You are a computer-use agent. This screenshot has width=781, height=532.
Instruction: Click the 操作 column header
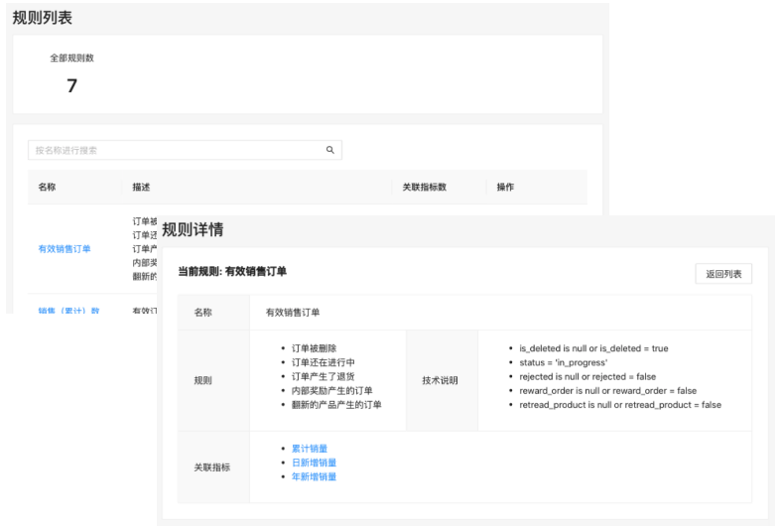[505, 187]
